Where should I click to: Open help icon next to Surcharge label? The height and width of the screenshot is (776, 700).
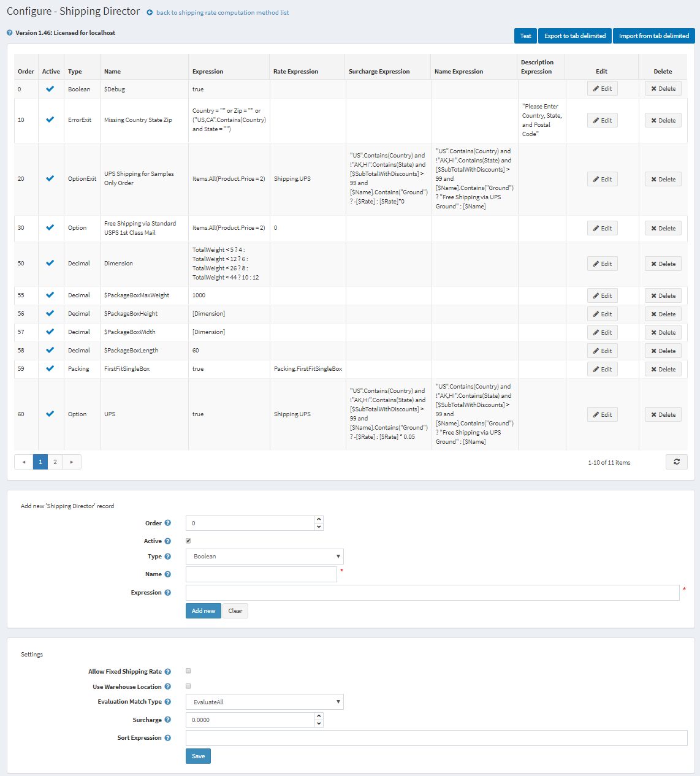(x=167, y=720)
